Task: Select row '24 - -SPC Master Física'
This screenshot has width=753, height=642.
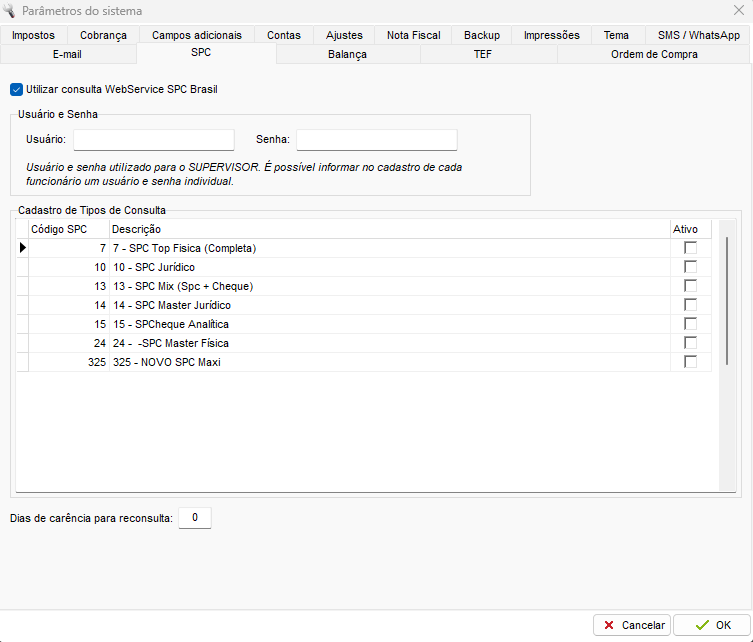Action: 364,343
